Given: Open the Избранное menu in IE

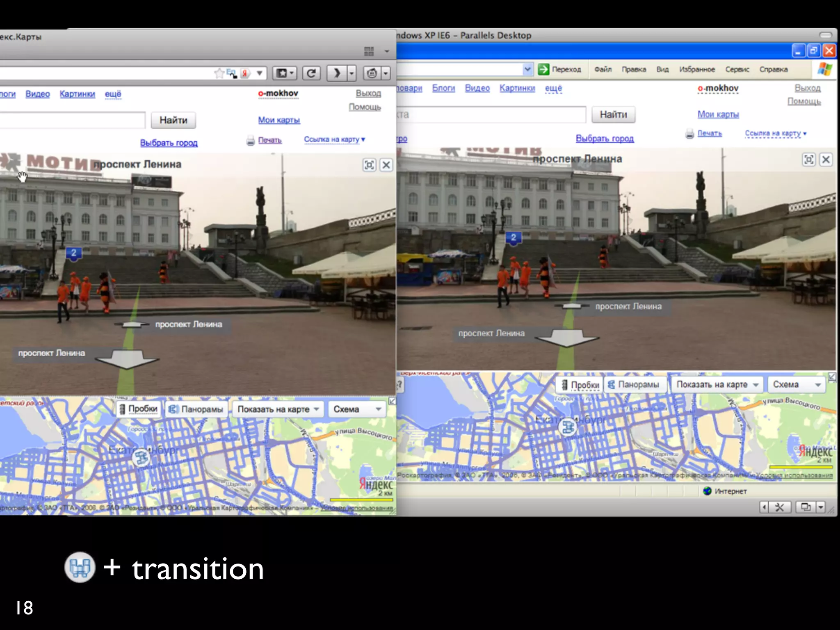Looking at the screenshot, I should (x=696, y=69).
